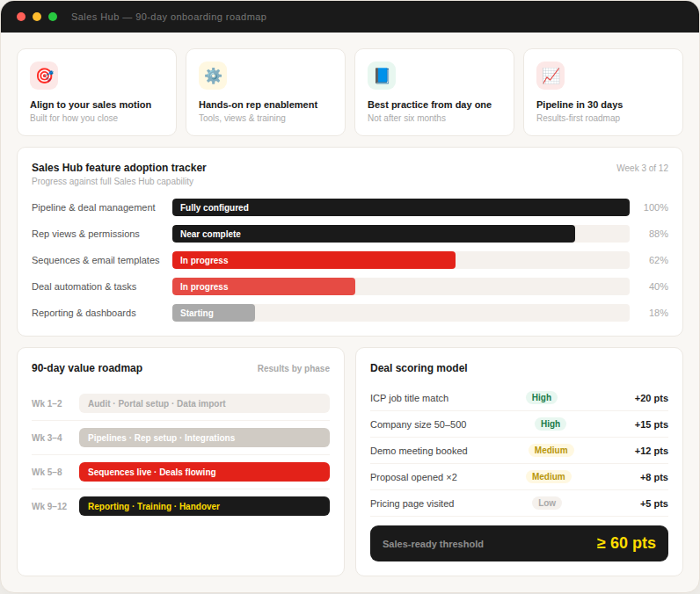Viewport: 700px width, 594px height.
Task: Click the 88% value
Action: [659, 234]
